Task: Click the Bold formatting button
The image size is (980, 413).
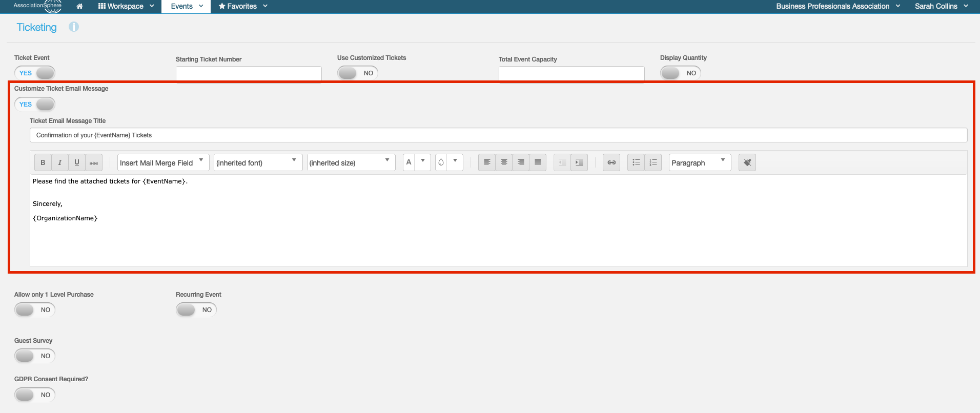Action: (x=43, y=162)
